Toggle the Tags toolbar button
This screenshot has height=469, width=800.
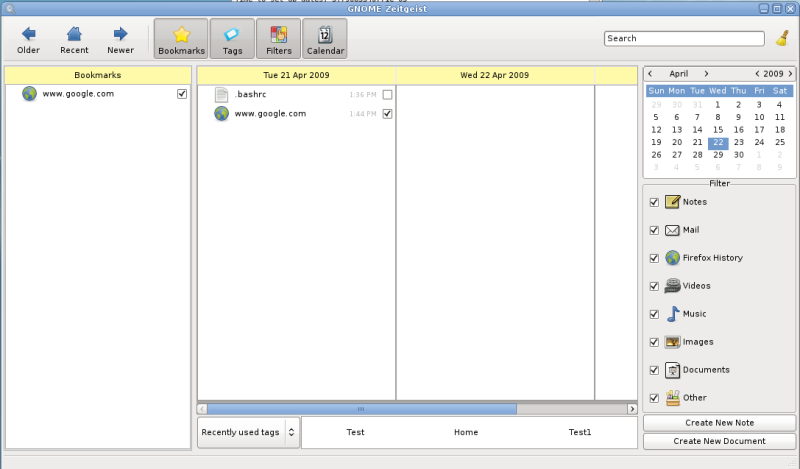click(x=232, y=38)
